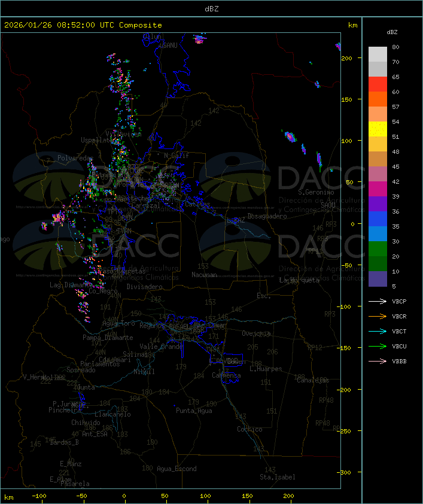Click the red 60-65 dBZ legend swatch
Image resolution: width=423 pixels, height=504 pixels.
pyautogui.click(x=378, y=84)
